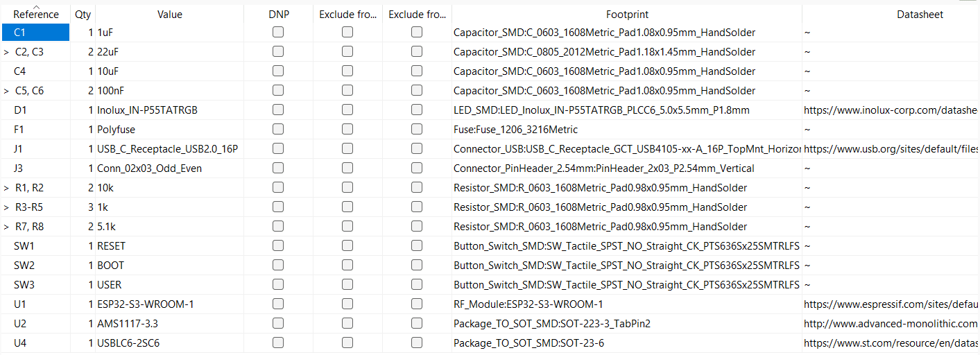Open the Espressif datasheet link for U1
Image resolution: width=980 pixels, height=355 pixels.
point(891,304)
